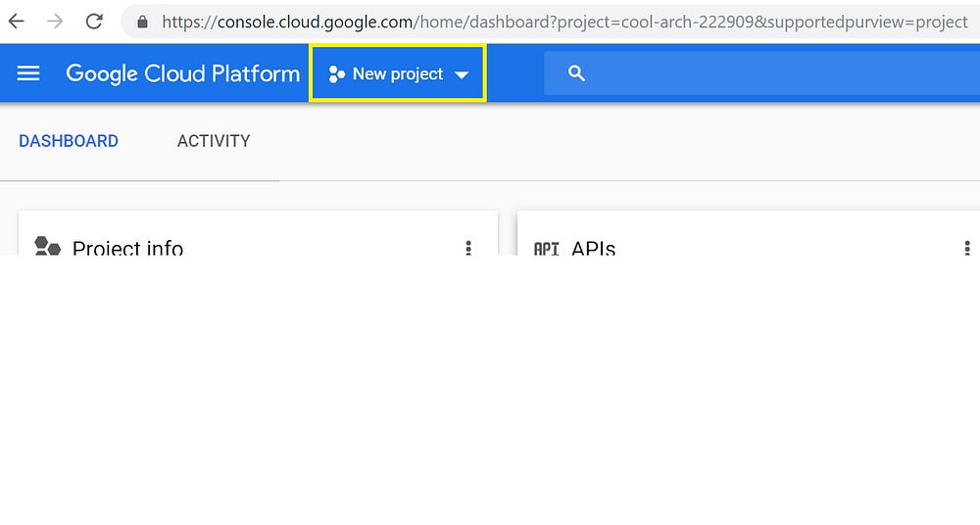The width and height of the screenshot is (980, 525).
Task: Expand New project dropdown arrow
Action: pyautogui.click(x=463, y=75)
